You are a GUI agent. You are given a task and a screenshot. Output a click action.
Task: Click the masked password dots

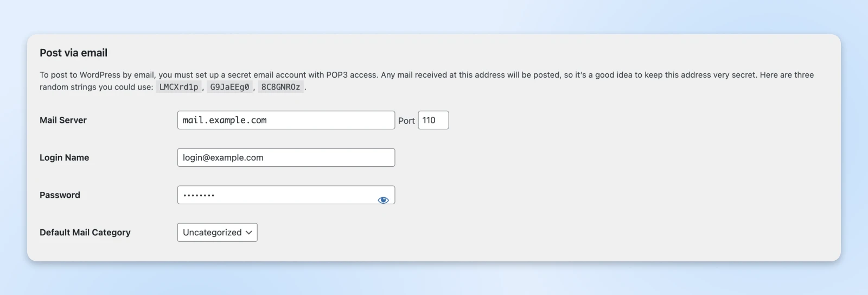[199, 195]
